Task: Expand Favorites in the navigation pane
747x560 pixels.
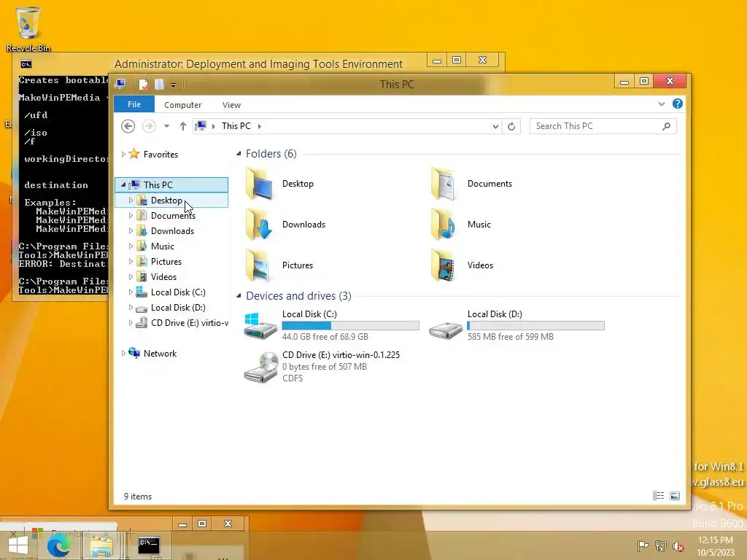Action: pos(123,155)
